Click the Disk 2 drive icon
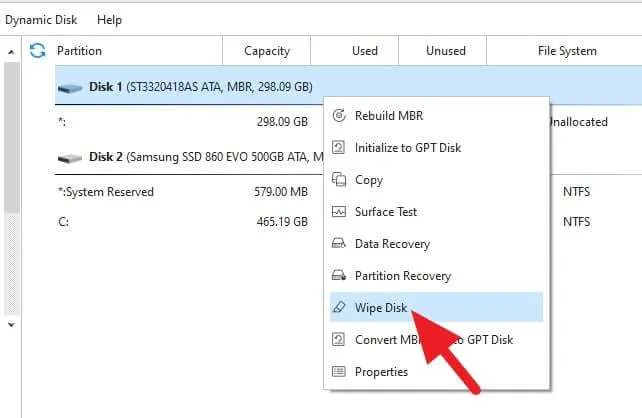The width and height of the screenshot is (642, 418). 70,158
